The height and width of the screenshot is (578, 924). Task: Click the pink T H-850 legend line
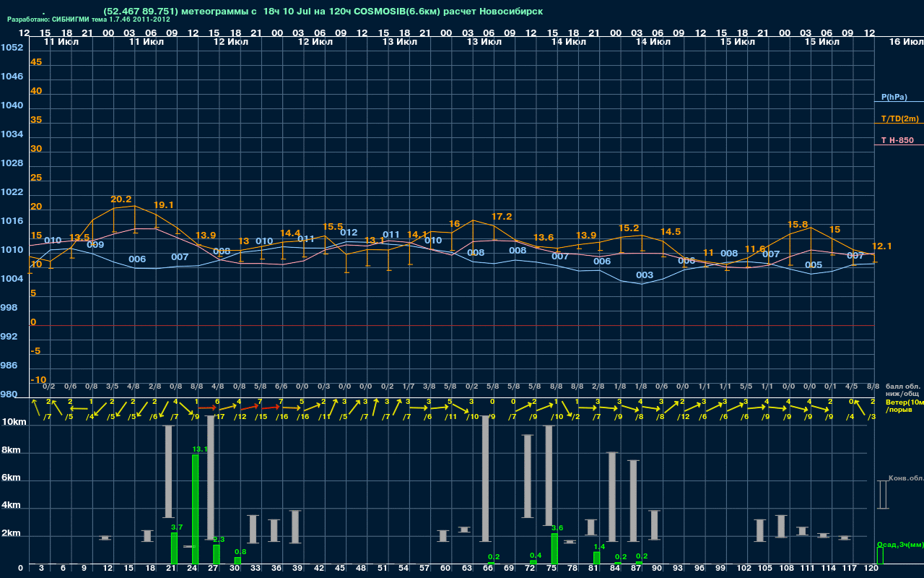pyautogui.click(x=899, y=145)
